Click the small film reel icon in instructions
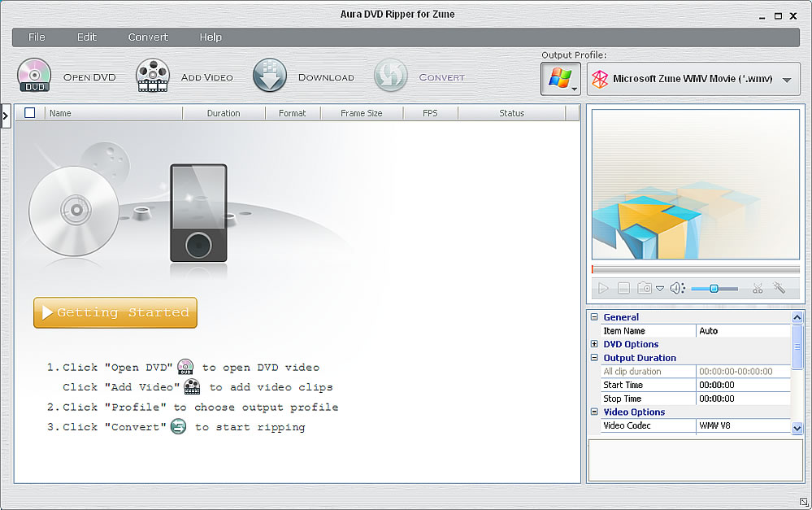Screen dimensions: 812x510 tap(192, 386)
